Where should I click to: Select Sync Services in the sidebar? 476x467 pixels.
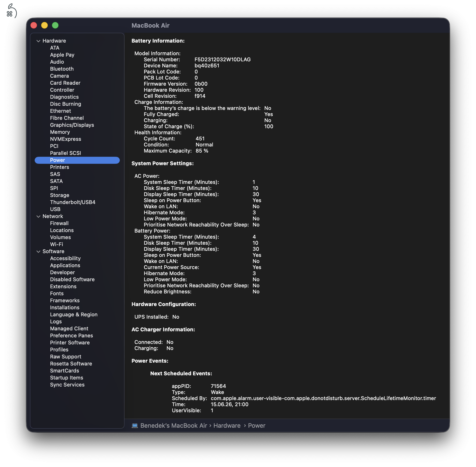tap(67, 385)
